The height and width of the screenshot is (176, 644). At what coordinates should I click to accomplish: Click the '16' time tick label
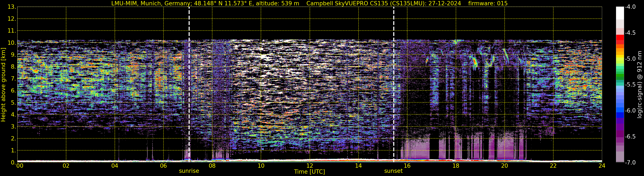(407, 166)
